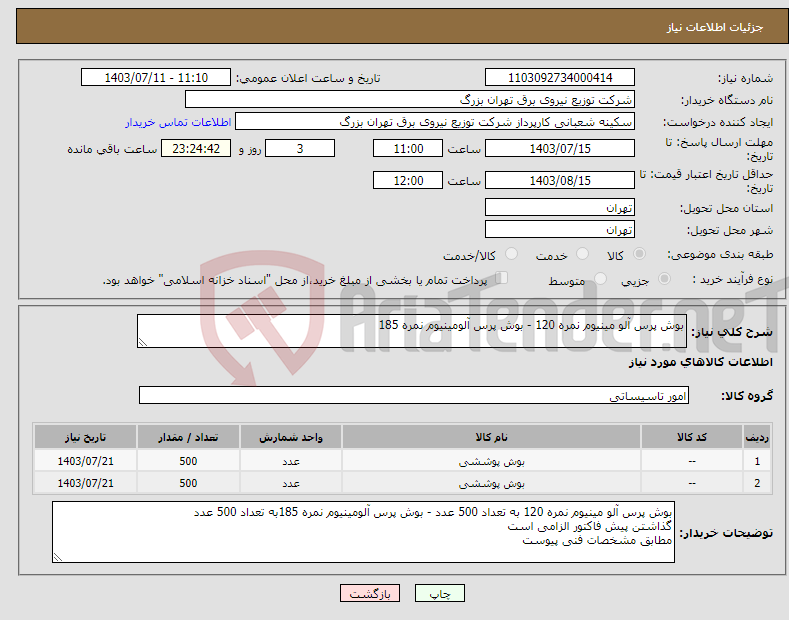Click the توضیحات خریدار notes textarea
Image resolution: width=789 pixels, height=620 pixels.
click(x=363, y=532)
